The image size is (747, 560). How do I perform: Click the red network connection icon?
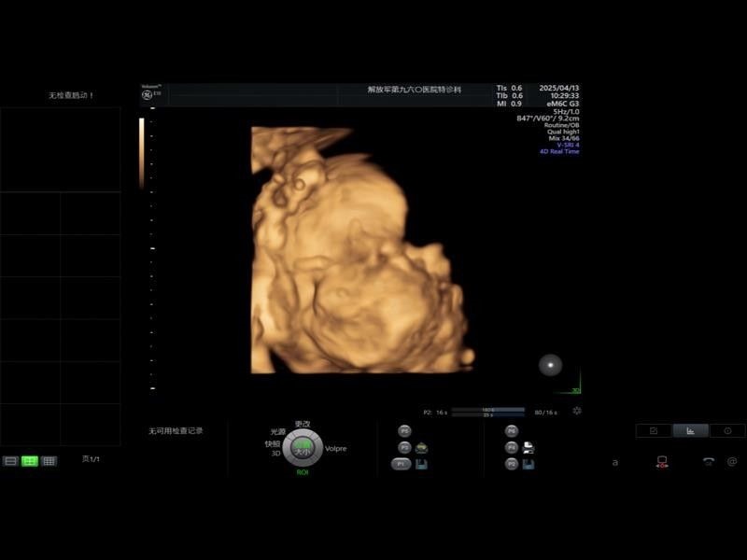coord(662,462)
